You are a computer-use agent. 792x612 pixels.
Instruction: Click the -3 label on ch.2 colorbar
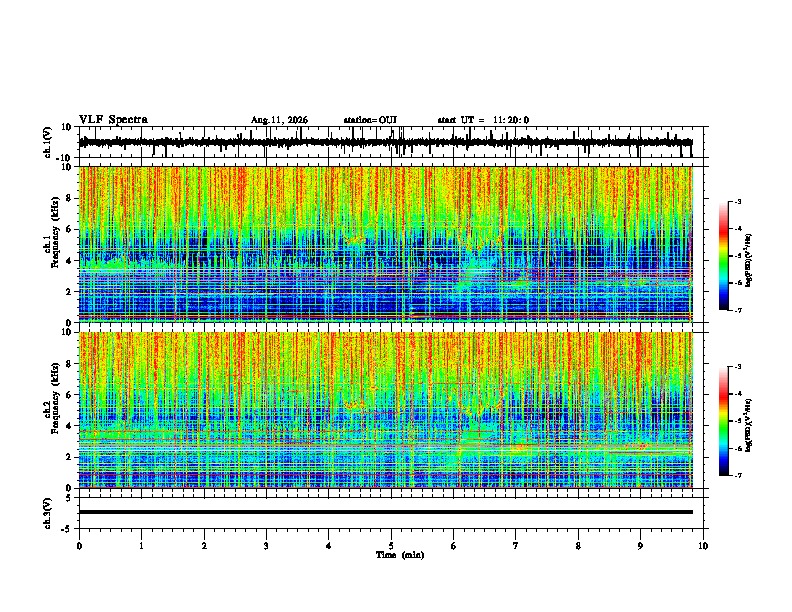point(737,367)
